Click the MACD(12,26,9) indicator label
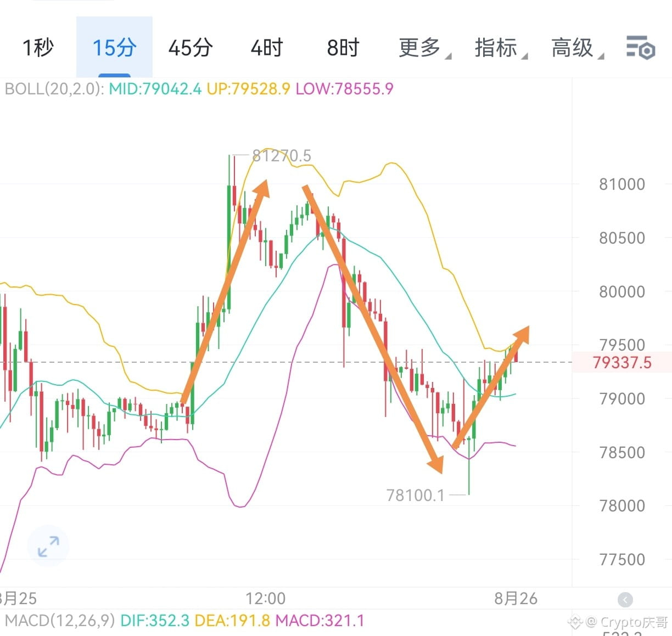Screen dimensions: 672x636 (60, 621)
